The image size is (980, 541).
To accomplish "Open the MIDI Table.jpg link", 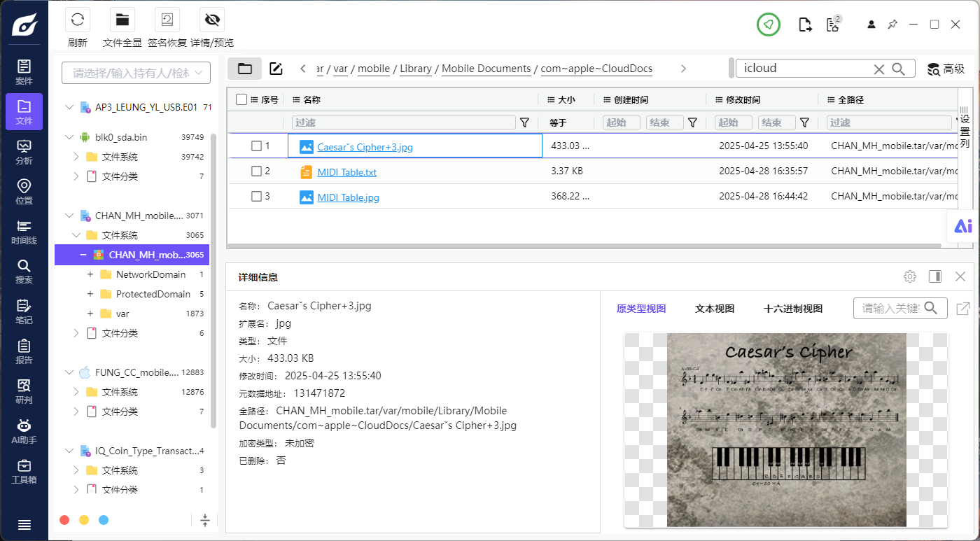I will pyautogui.click(x=348, y=197).
